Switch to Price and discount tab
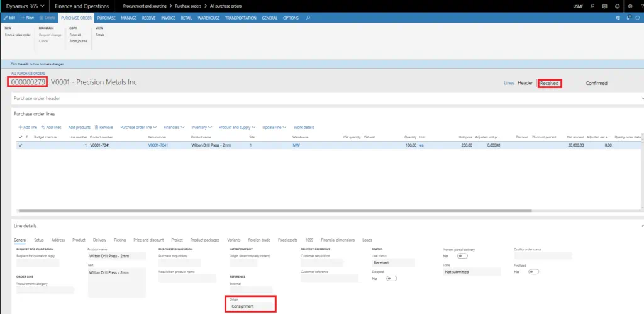This screenshot has width=644, height=314. pyautogui.click(x=148, y=240)
